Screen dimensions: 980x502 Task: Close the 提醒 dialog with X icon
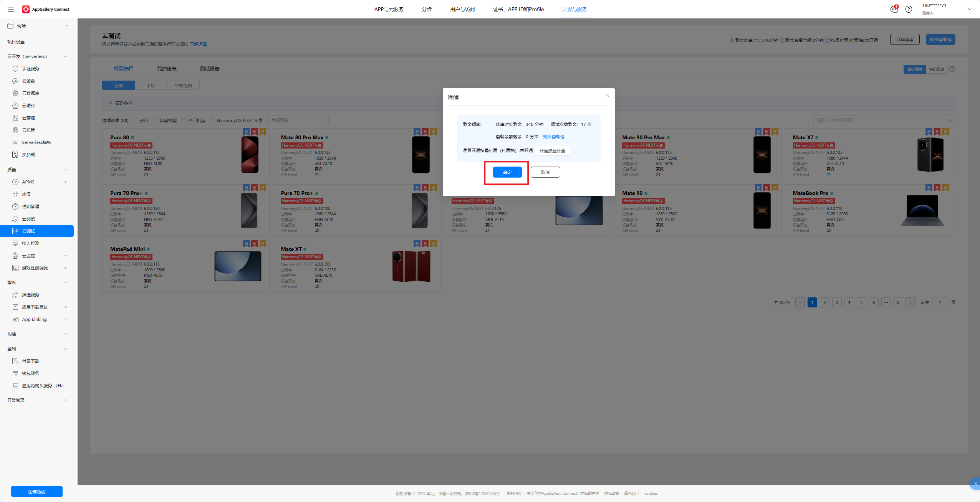pos(607,96)
